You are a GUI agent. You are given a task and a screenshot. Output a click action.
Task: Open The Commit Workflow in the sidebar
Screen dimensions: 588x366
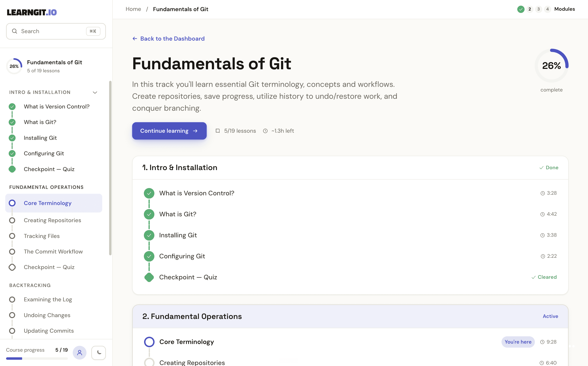[54, 252]
